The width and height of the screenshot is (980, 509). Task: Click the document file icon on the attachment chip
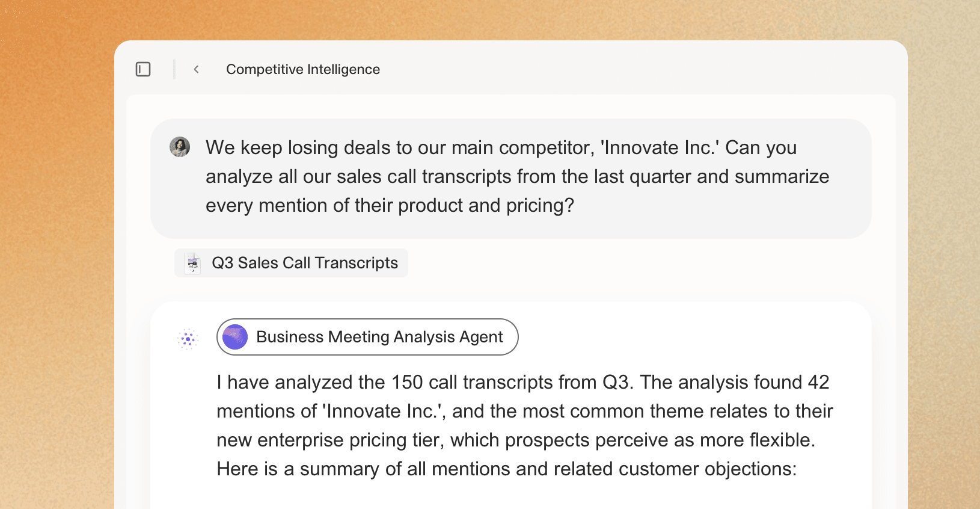coord(192,263)
